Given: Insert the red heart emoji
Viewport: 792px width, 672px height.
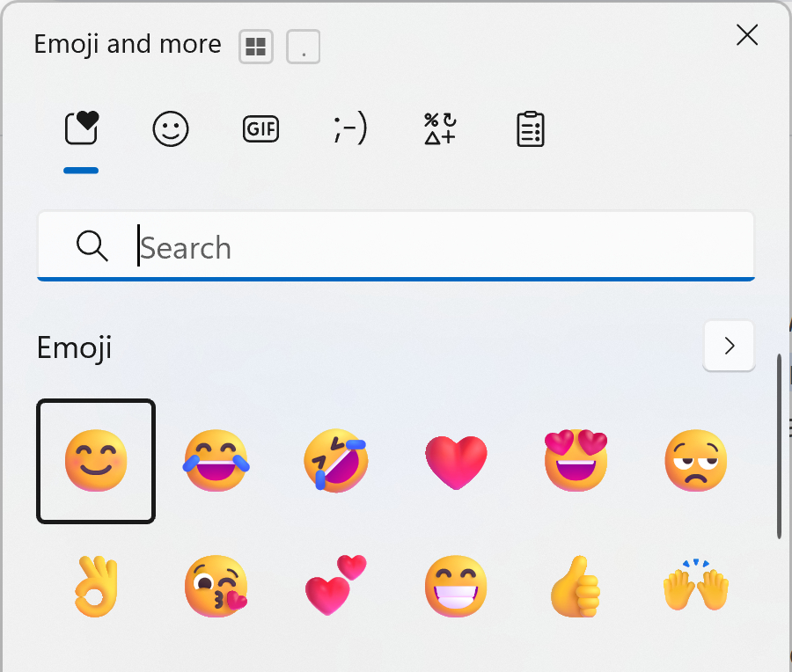Looking at the screenshot, I should [x=456, y=462].
